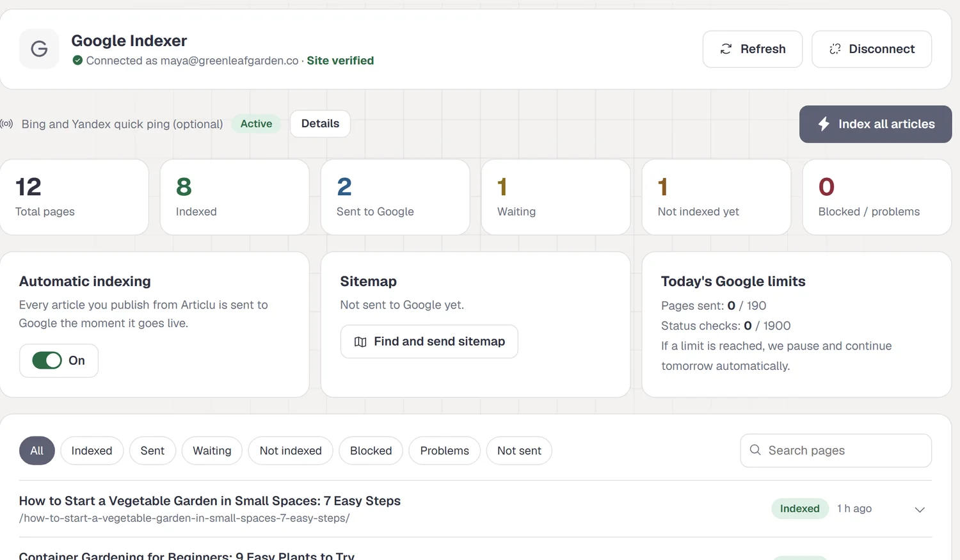Show All pages filter
The height and width of the screenshot is (560, 960).
(x=37, y=451)
